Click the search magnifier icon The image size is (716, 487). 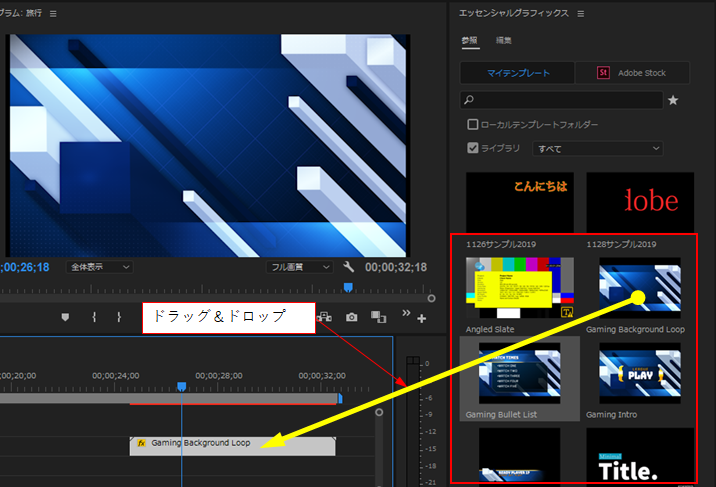tap(469, 100)
